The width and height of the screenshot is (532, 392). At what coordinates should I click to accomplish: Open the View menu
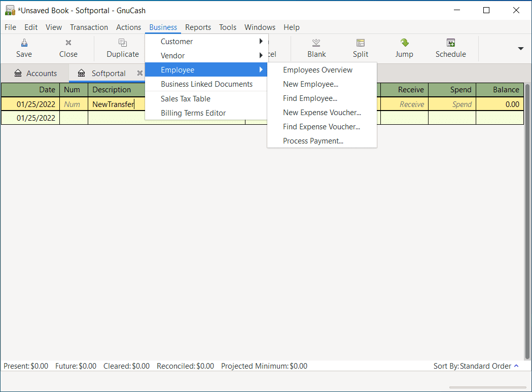click(54, 27)
